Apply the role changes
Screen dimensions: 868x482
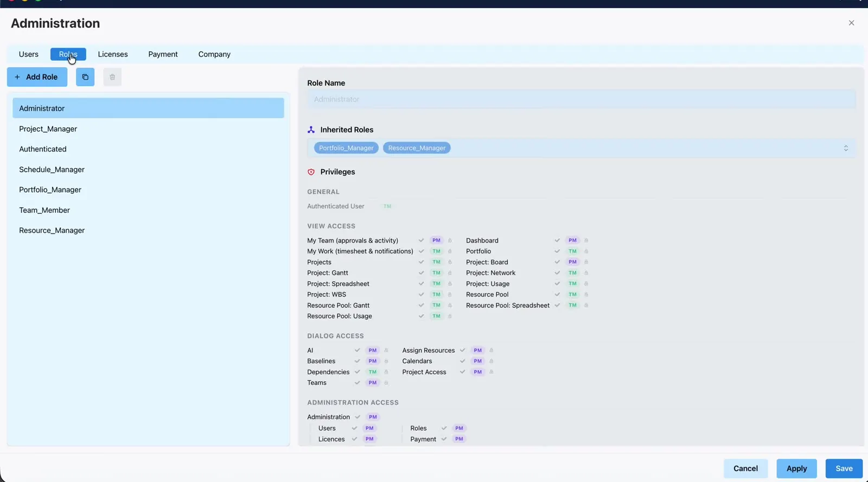tap(796, 468)
